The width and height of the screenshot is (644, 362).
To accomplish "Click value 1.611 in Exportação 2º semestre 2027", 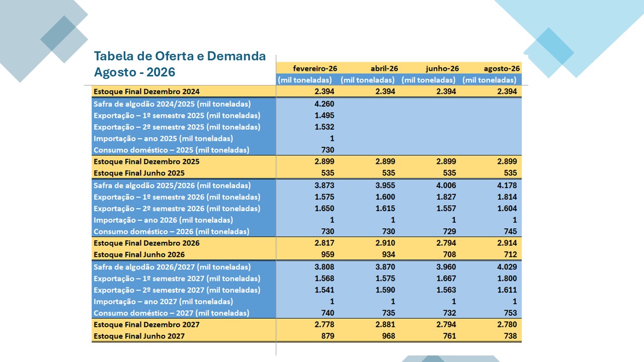I will tap(507, 290).
